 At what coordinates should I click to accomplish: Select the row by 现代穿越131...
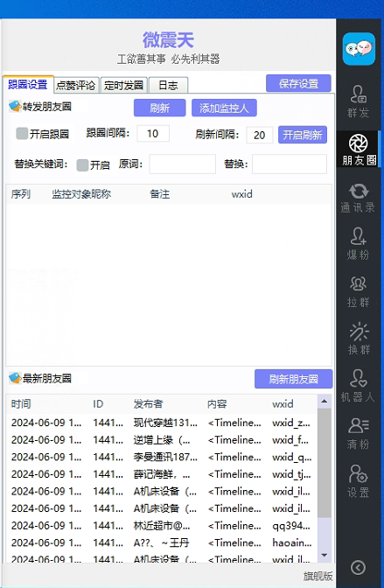click(162, 423)
